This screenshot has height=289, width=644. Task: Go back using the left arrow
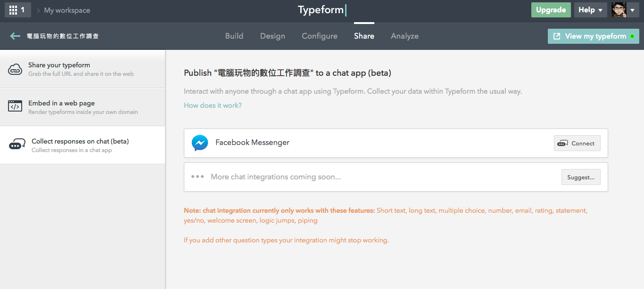(x=15, y=36)
